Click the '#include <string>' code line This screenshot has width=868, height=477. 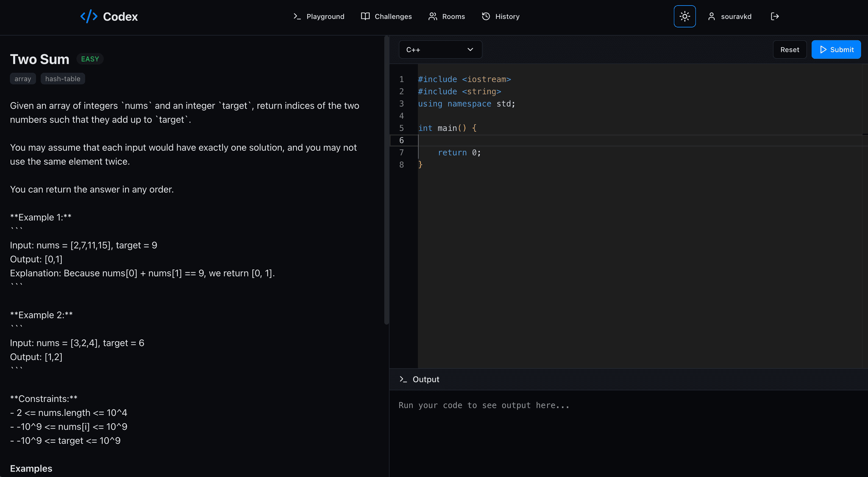tap(459, 92)
